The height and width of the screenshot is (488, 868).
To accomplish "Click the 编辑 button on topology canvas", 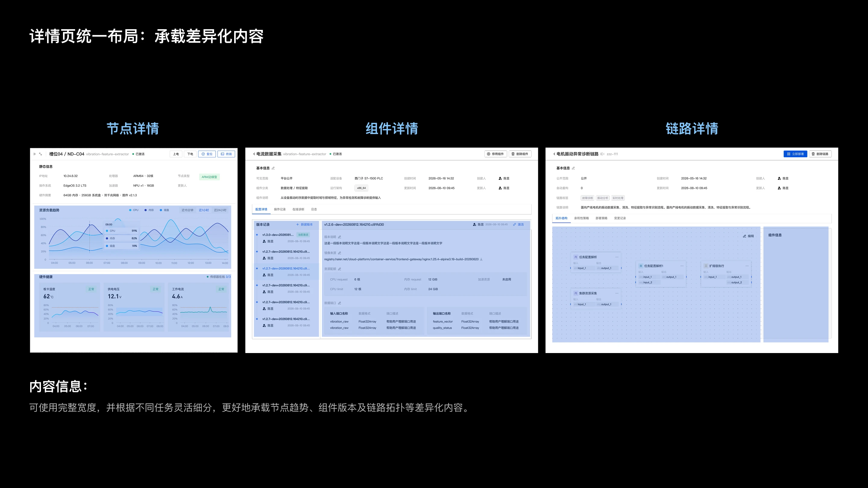I will click(748, 236).
